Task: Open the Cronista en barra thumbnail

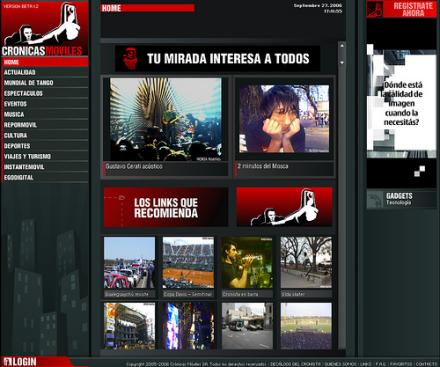Action: 247,263
